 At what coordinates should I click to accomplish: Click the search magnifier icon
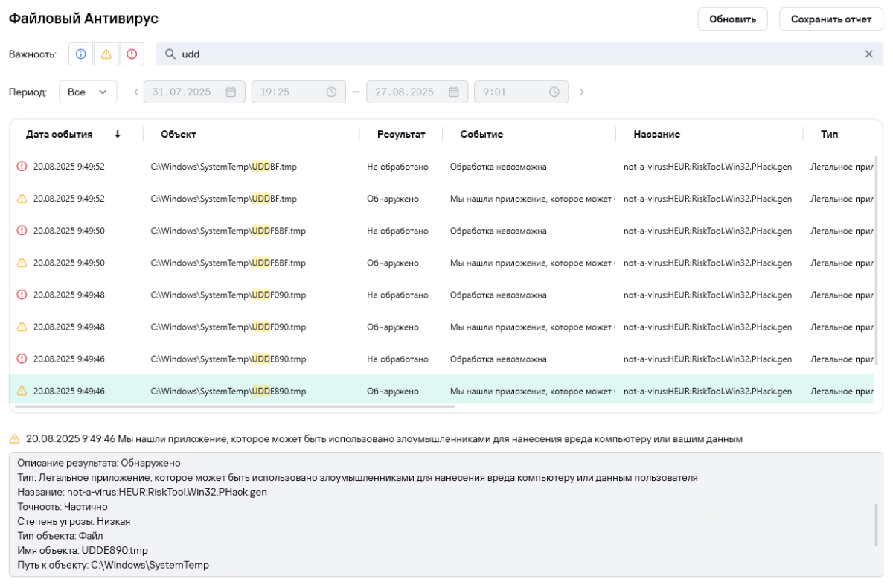(x=170, y=54)
